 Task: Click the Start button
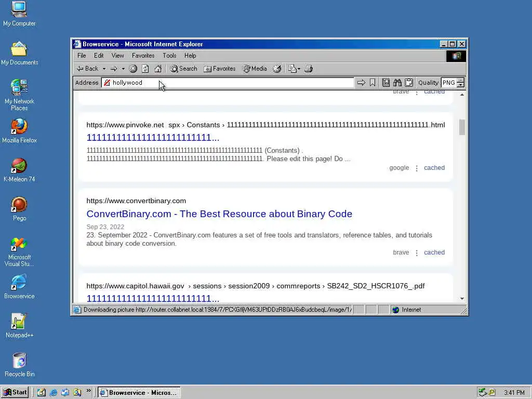15,393
